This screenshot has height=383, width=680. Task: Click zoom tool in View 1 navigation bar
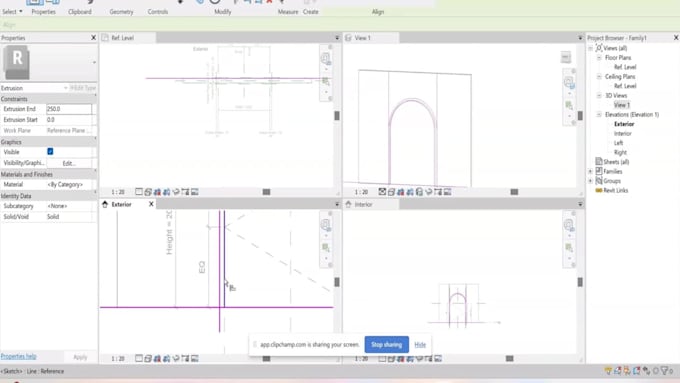tap(569, 105)
